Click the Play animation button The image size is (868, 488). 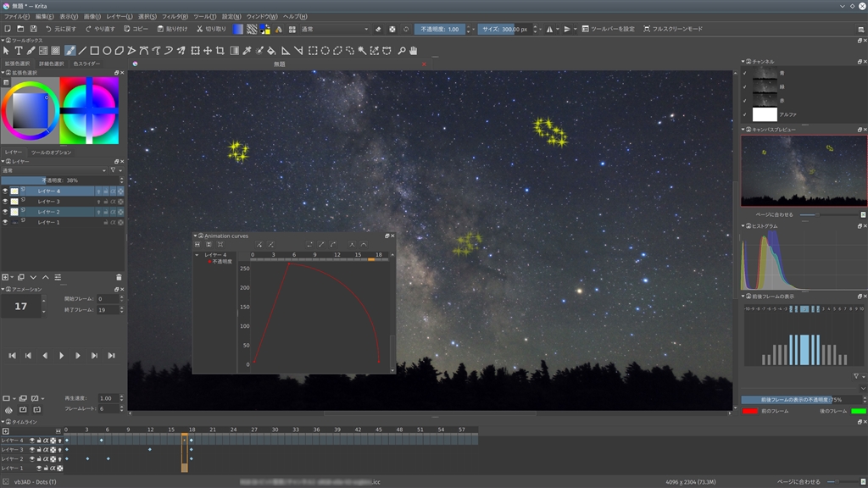[x=61, y=356]
